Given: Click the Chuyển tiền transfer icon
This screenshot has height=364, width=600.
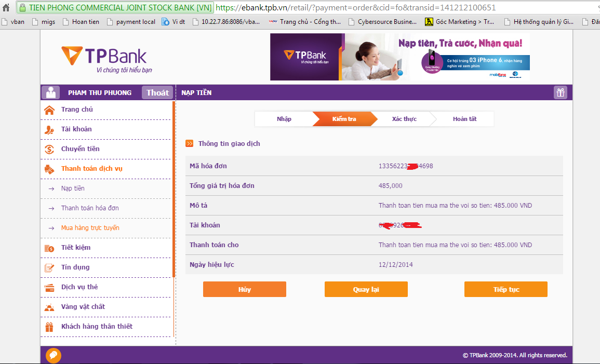Looking at the screenshot, I should (x=49, y=149).
